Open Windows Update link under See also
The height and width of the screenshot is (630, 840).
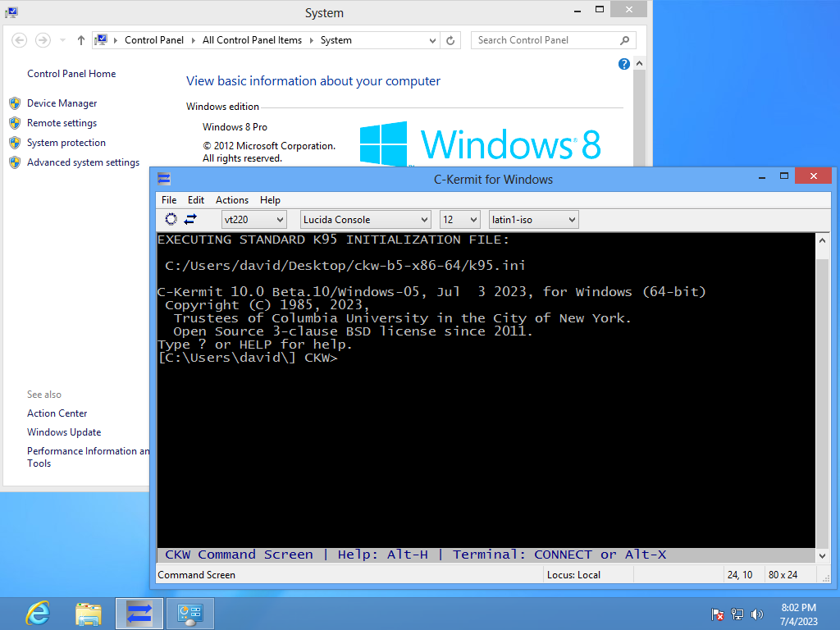coord(64,432)
